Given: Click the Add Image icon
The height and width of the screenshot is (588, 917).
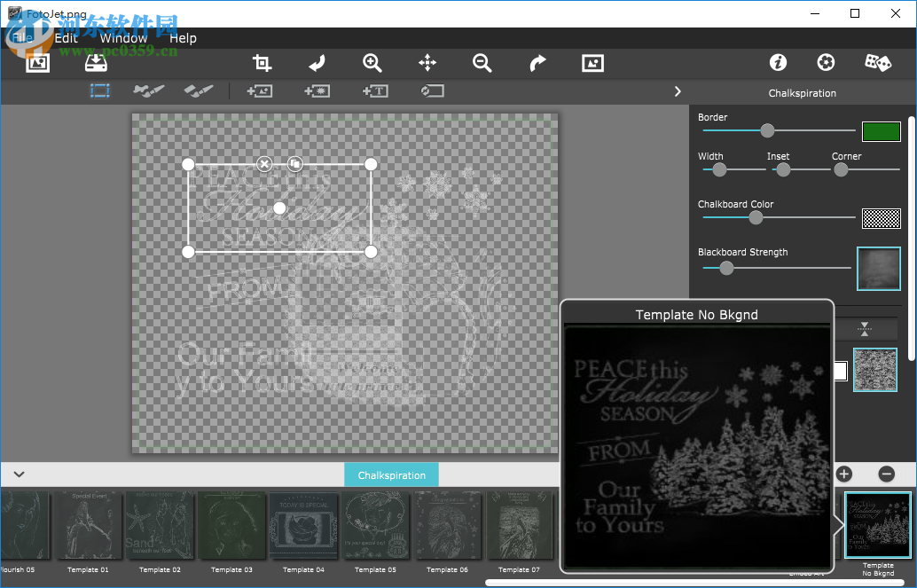Looking at the screenshot, I should (260, 90).
